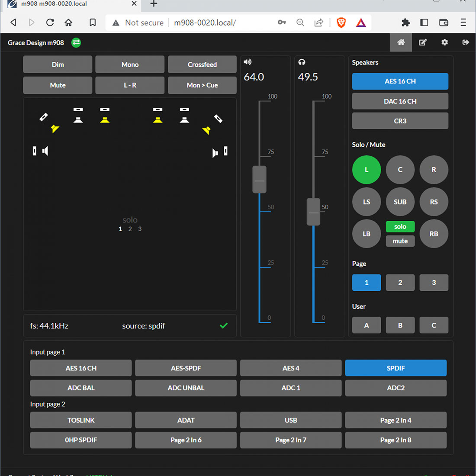
Task: Click the headphone volume fader handle
Action: point(313,212)
